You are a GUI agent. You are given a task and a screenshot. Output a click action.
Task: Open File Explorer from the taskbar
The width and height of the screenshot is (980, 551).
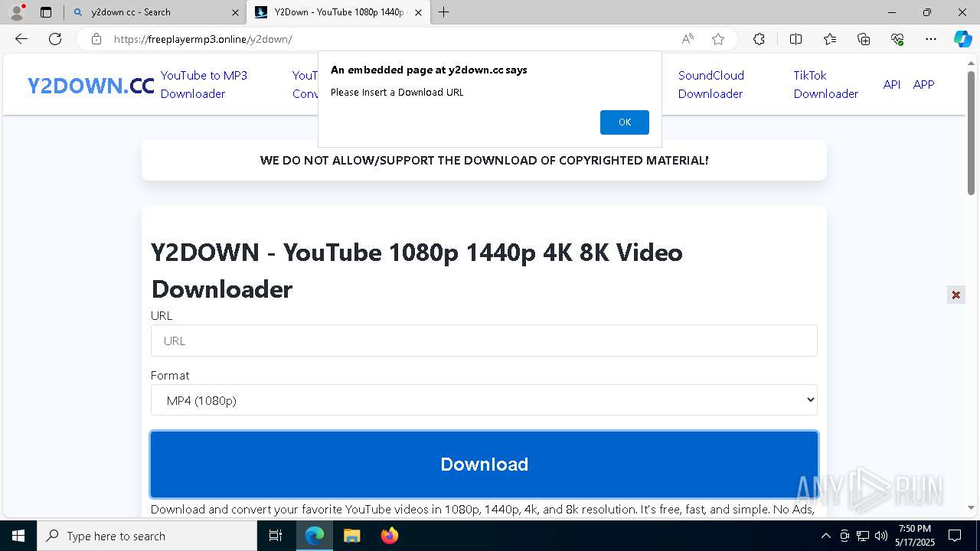[351, 536]
